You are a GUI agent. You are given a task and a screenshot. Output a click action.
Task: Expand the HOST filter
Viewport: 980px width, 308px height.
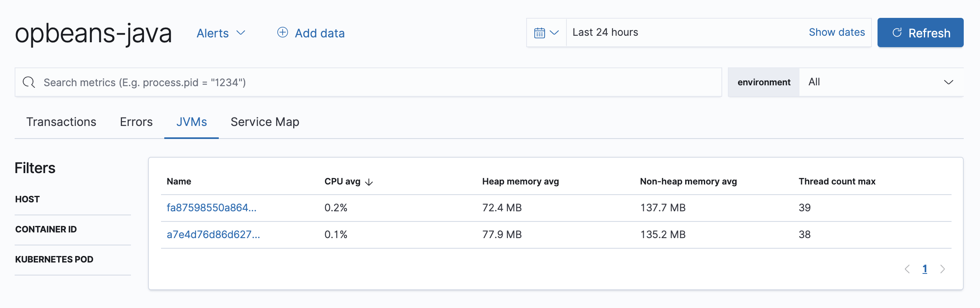pyautogui.click(x=27, y=199)
